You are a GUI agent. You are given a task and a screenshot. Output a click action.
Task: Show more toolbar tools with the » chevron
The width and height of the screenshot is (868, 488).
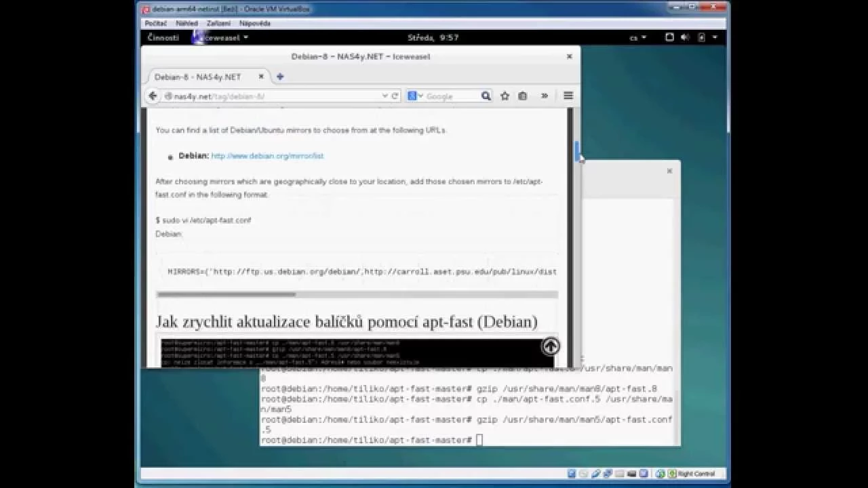click(544, 96)
